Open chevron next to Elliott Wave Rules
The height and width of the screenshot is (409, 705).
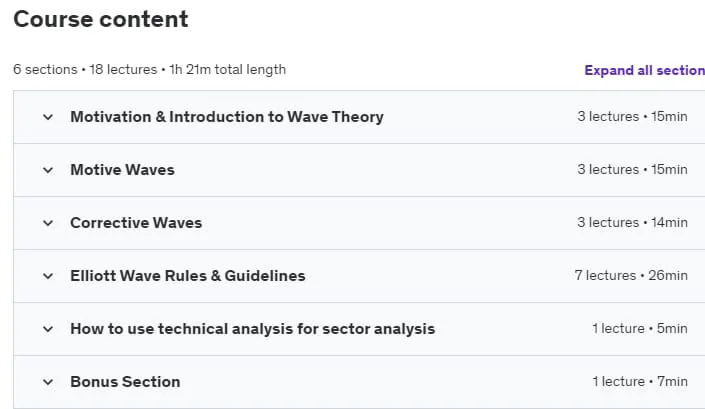click(x=48, y=276)
